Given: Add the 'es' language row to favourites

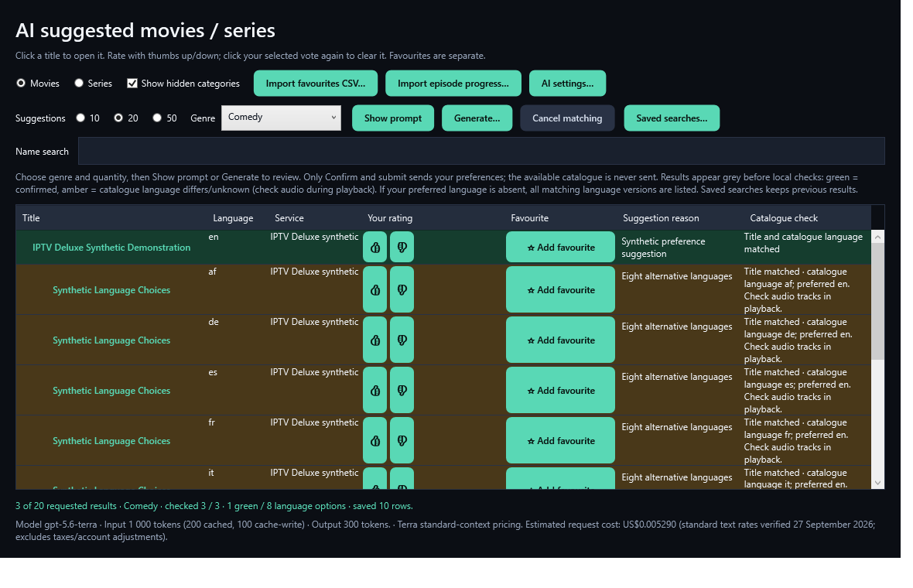Looking at the screenshot, I should tap(560, 390).
